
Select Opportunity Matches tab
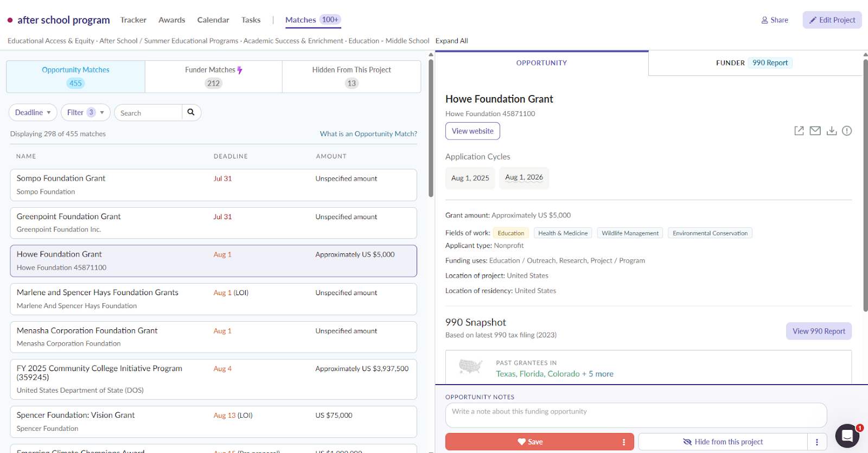75,76
